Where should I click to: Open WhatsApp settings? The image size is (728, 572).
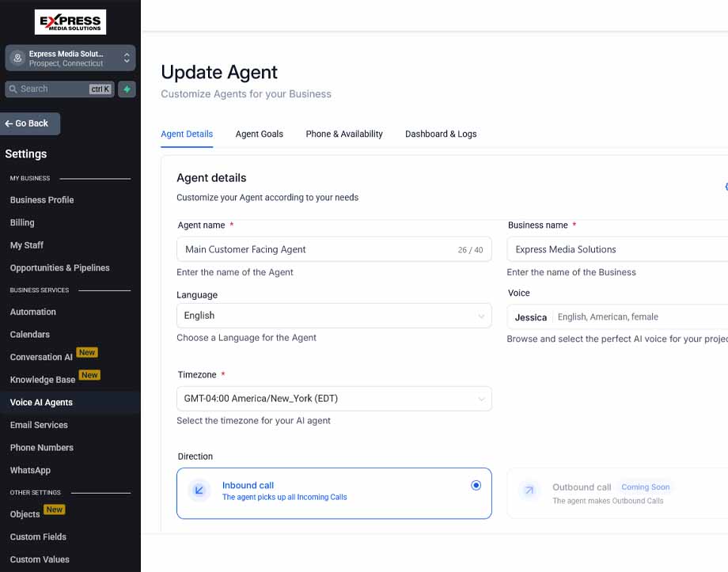(30, 470)
